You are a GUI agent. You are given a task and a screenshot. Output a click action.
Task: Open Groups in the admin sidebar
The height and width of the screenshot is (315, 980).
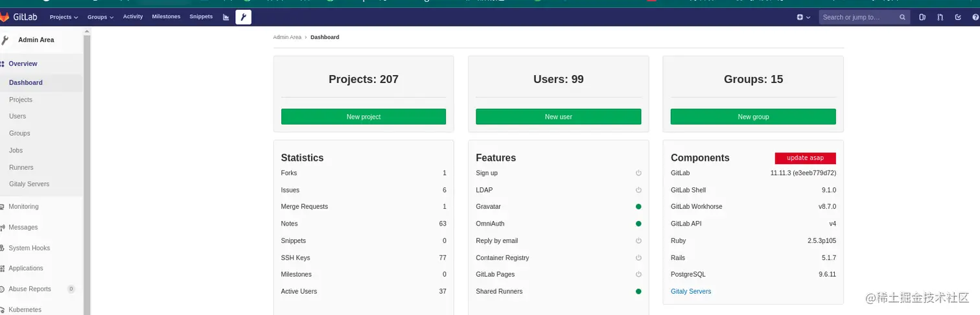19,134
